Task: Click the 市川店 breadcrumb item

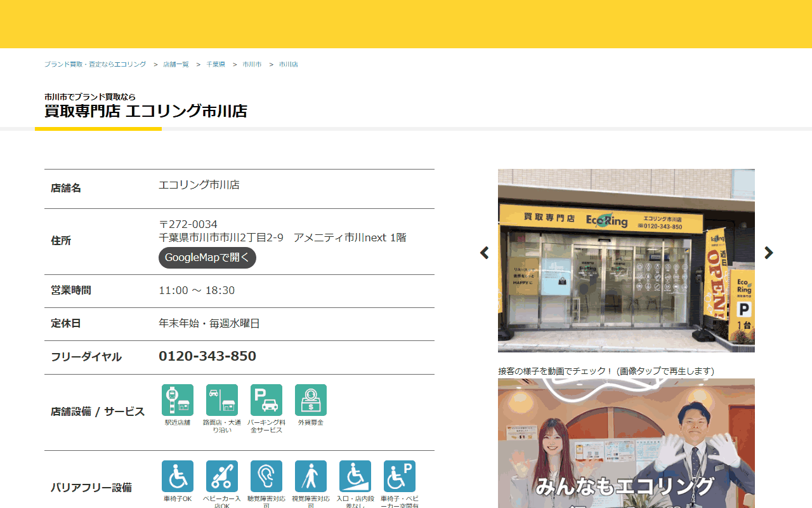Action: click(289, 65)
